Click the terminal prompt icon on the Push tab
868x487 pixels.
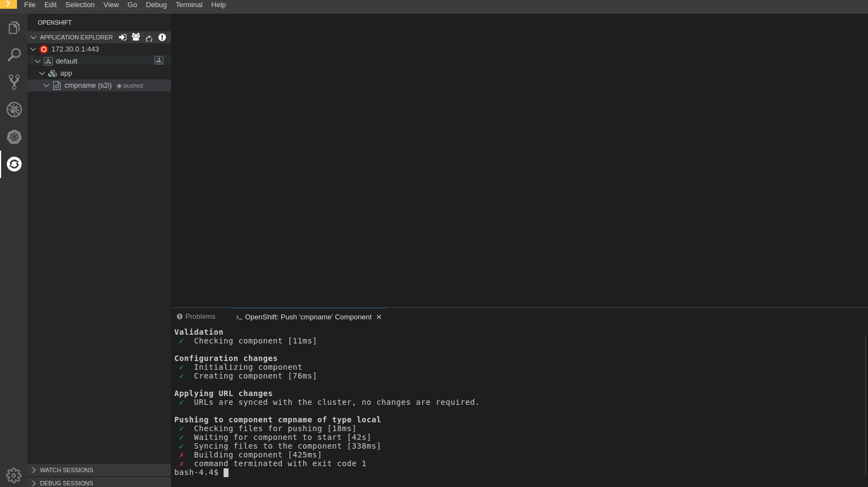click(239, 317)
